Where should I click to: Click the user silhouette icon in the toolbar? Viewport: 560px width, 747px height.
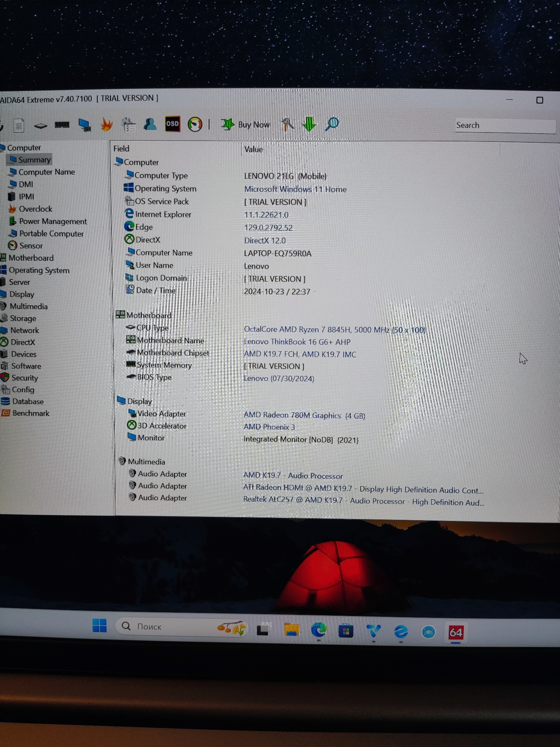coord(150,124)
